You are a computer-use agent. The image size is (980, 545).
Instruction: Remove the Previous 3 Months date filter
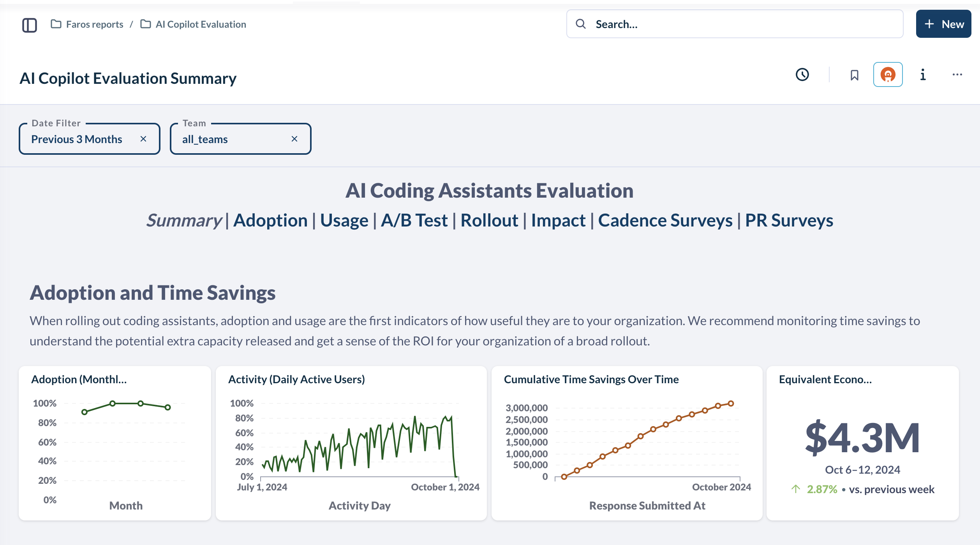(x=143, y=139)
